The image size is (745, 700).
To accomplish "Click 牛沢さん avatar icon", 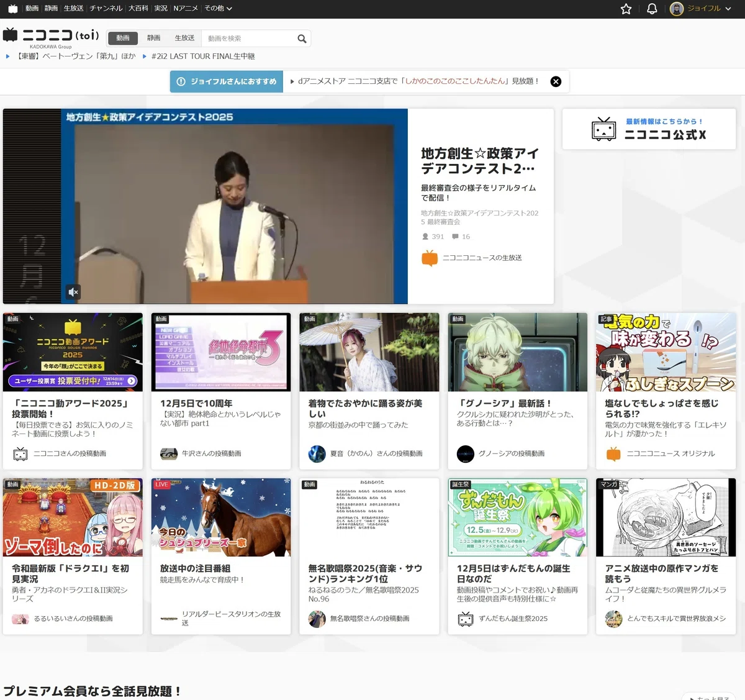I will (169, 454).
